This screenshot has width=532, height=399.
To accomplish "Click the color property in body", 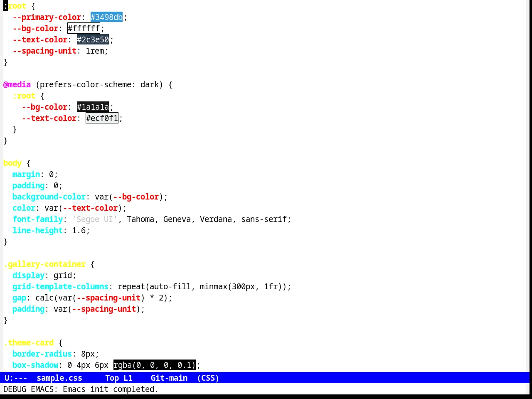I will tap(24, 208).
